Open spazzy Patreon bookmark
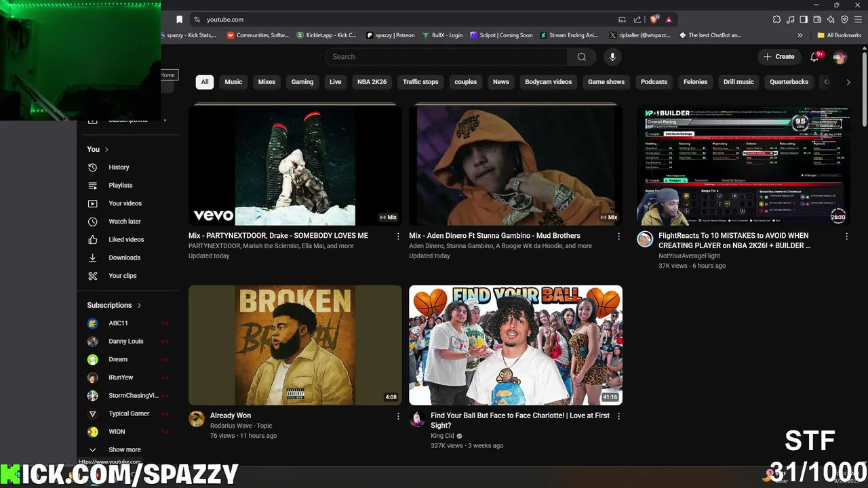868x488 pixels. 390,35
